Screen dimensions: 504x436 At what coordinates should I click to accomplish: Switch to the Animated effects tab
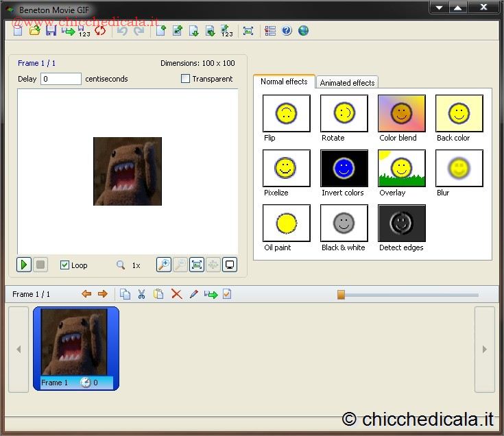coord(347,82)
